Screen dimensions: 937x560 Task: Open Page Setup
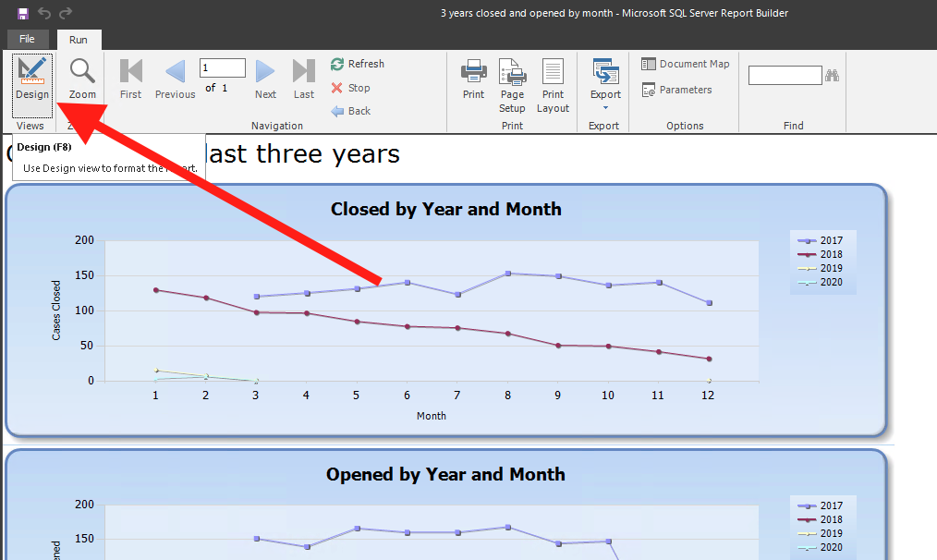512,85
